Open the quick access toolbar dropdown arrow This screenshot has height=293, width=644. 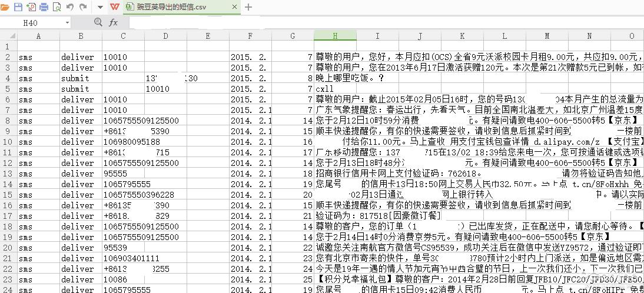99,7
